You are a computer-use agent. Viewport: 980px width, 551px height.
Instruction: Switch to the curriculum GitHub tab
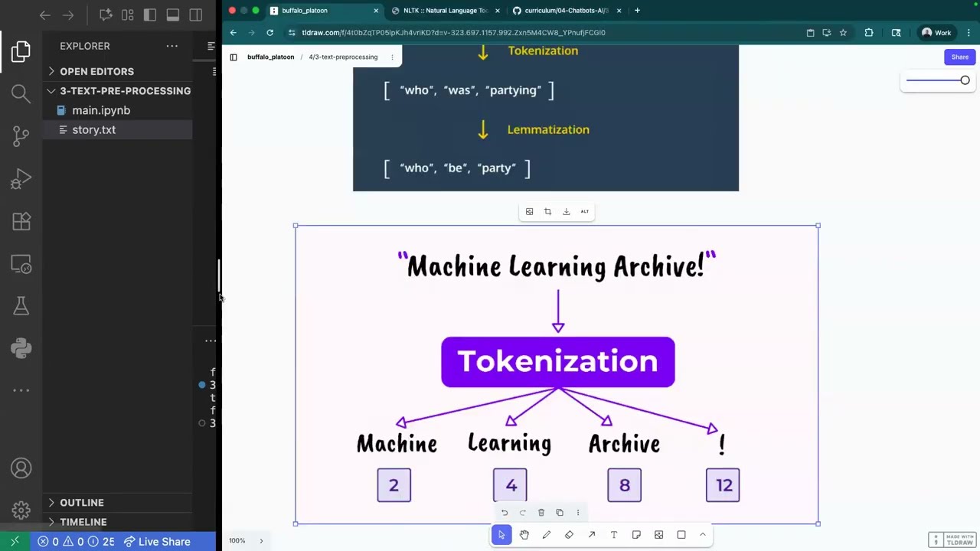567,11
